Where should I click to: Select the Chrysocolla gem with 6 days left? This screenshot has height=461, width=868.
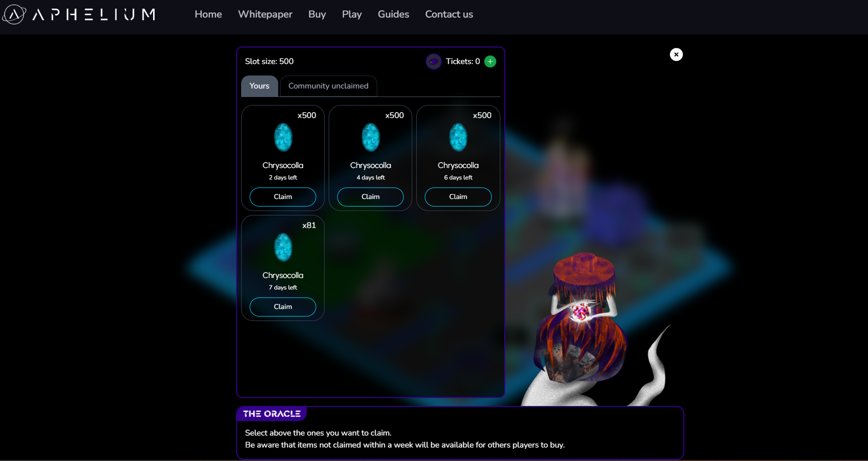pyautogui.click(x=458, y=137)
